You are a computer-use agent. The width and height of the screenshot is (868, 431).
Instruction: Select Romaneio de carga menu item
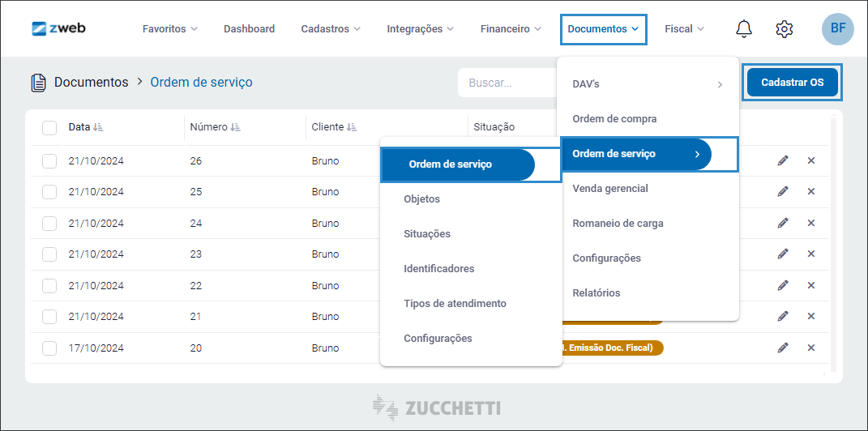[618, 224]
